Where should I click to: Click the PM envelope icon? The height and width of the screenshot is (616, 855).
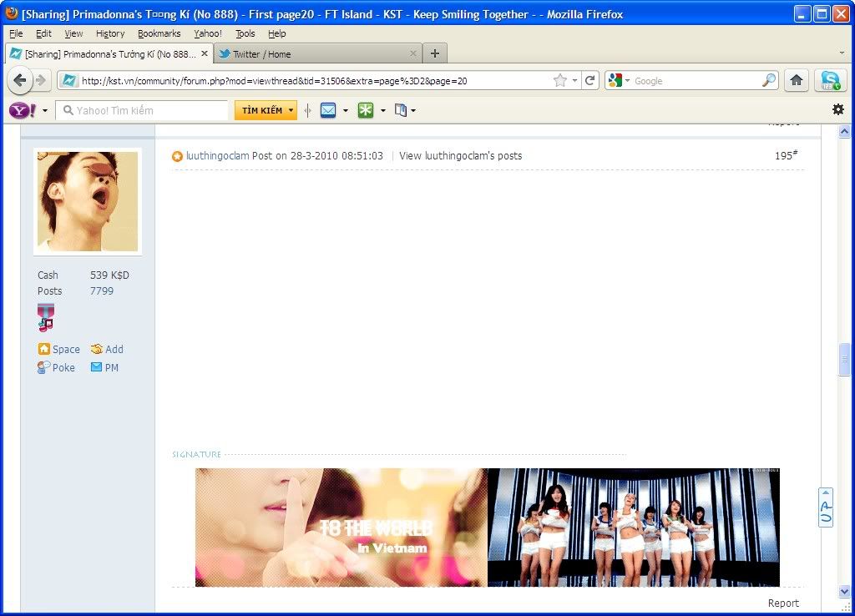coord(97,367)
